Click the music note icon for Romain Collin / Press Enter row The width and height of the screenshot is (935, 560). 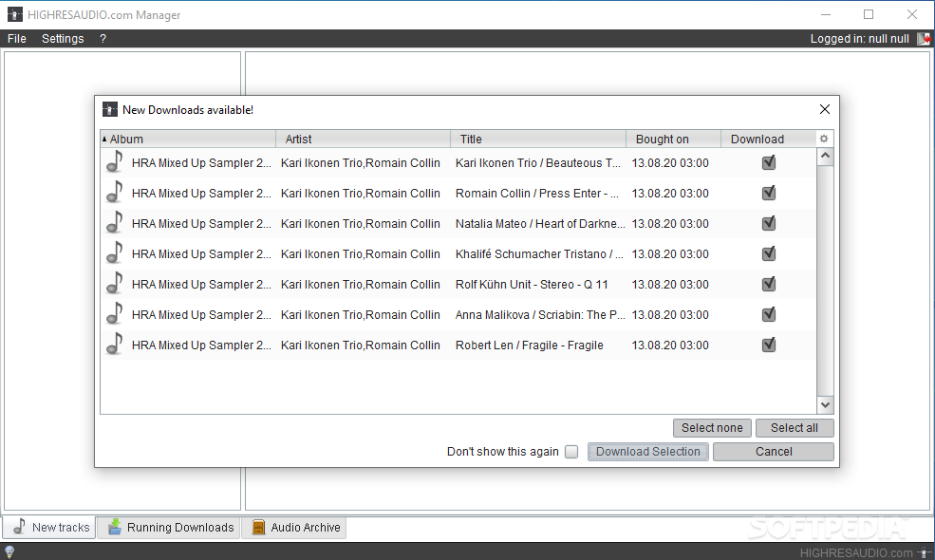[x=115, y=192]
